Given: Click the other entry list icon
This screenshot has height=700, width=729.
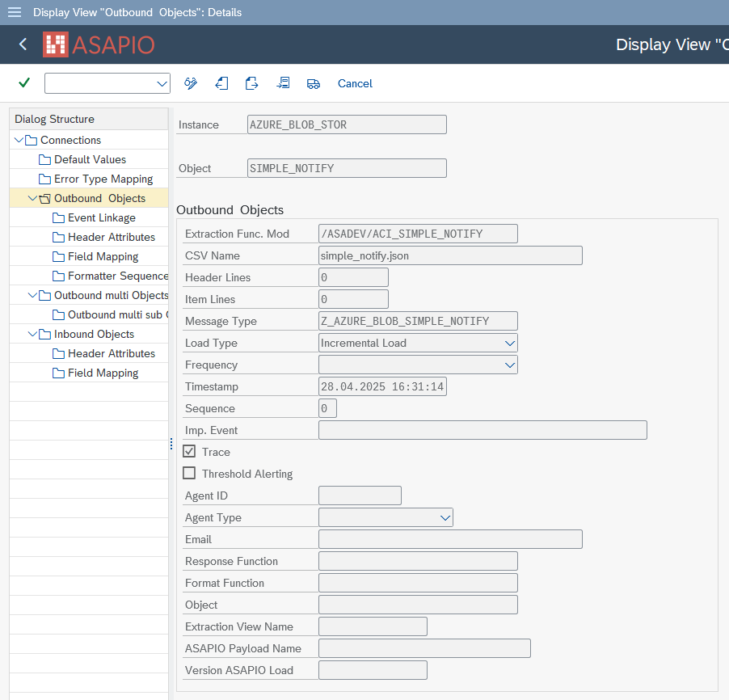Looking at the screenshot, I should coord(283,83).
